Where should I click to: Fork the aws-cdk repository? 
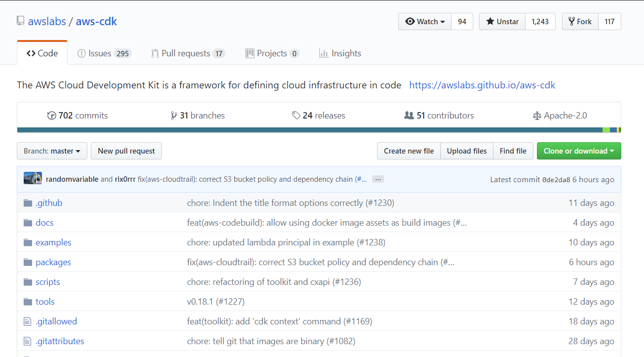(x=580, y=22)
